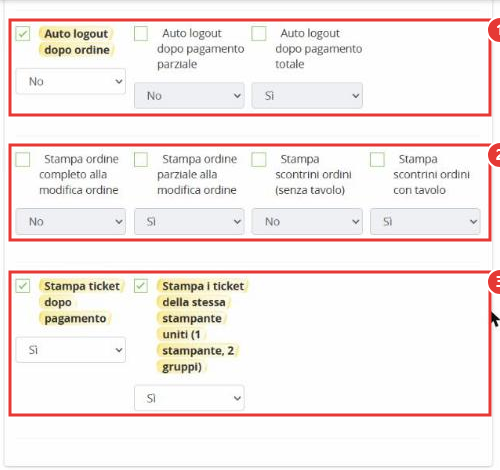Viewport: 500px width, 470px height.
Task: Click the highlighted Auto logout dopo ordine label
Action: 77,42
